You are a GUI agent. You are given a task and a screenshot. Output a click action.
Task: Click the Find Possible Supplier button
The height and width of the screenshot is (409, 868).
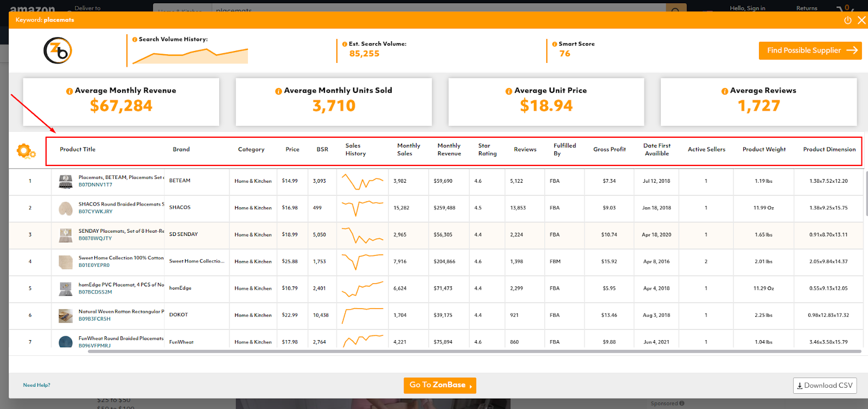pyautogui.click(x=810, y=50)
